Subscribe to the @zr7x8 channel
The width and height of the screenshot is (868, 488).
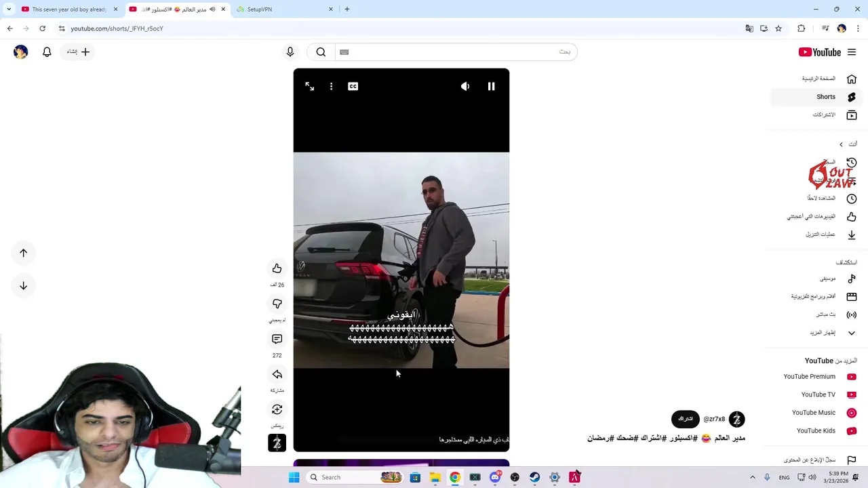click(686, 419)
